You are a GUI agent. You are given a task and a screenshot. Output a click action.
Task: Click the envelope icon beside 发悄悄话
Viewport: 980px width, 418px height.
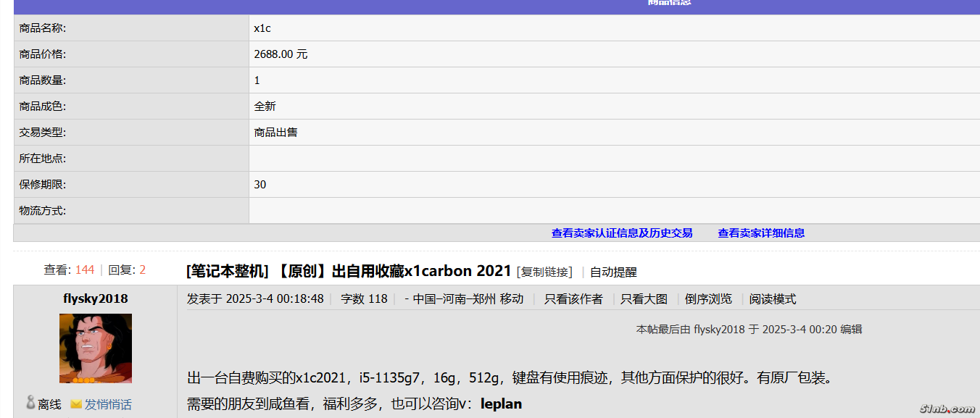tap(76, 404)
